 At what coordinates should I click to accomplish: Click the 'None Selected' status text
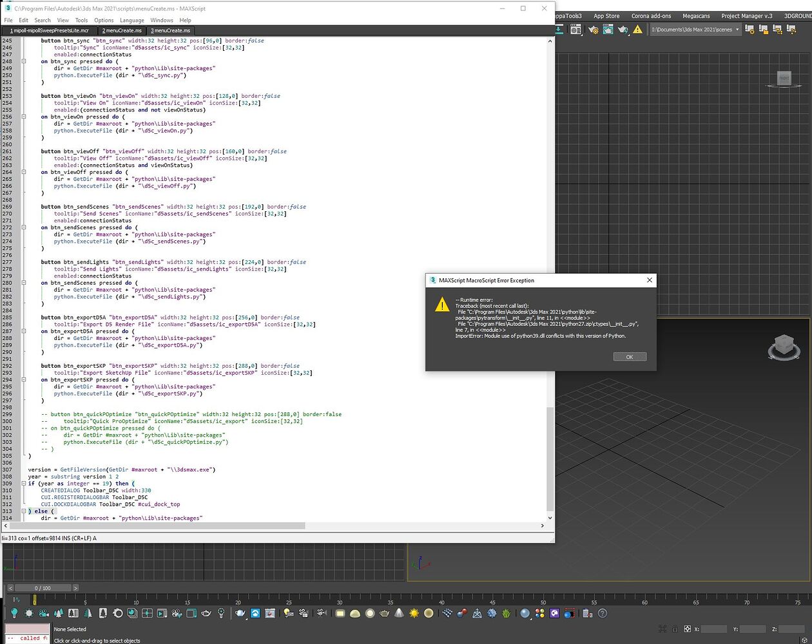70,629
